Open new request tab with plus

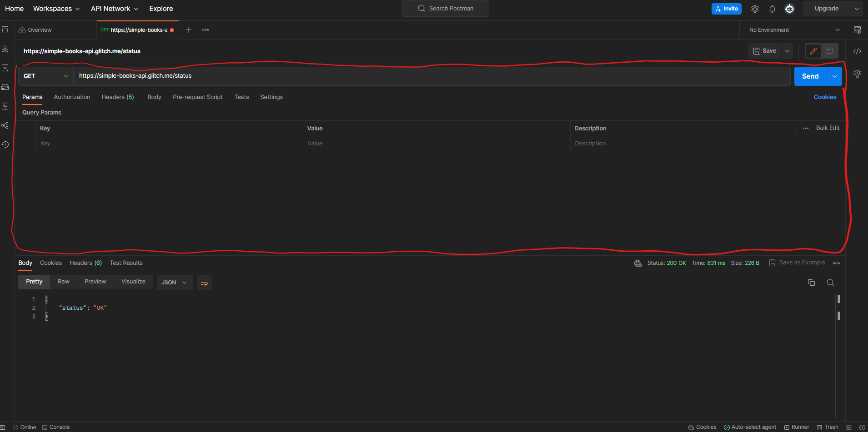tap(189, 30)
